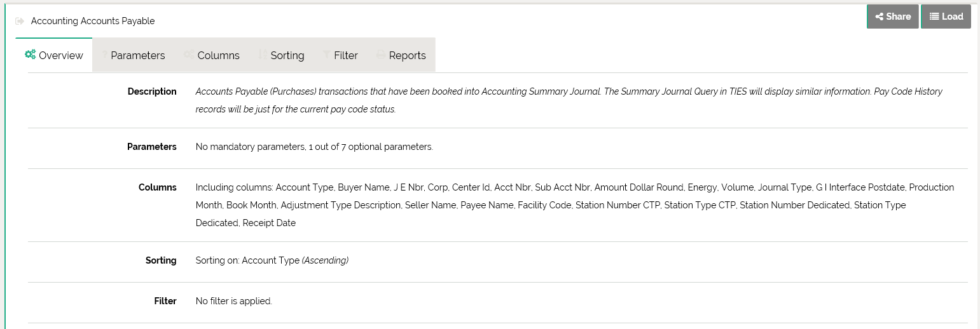This screenshot has width=980, height=329.
Task: Click the arrow icon beside Accounting Accounts Payable
Action: pyautogui.click(x=20, y=21)
